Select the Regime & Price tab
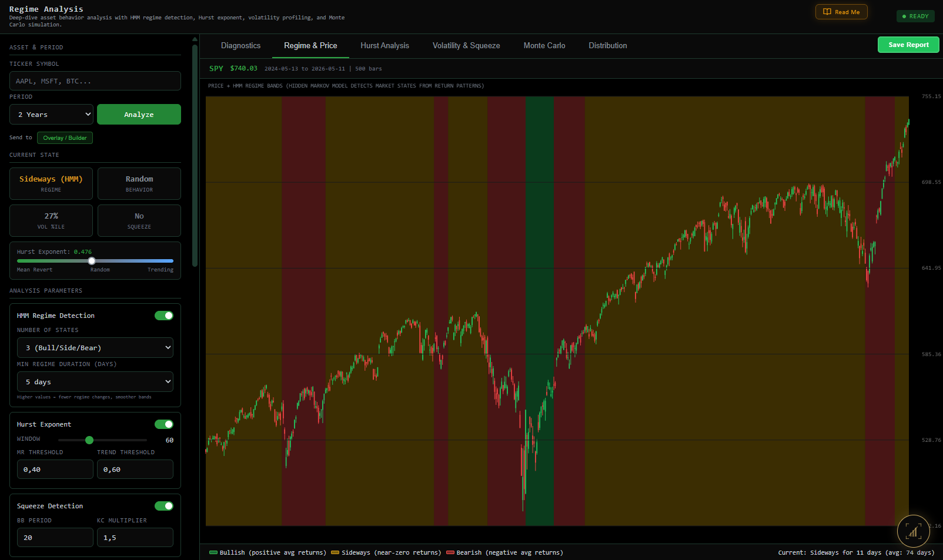The height and width of the screenshot is (560, 943). (x=310, y=46)
